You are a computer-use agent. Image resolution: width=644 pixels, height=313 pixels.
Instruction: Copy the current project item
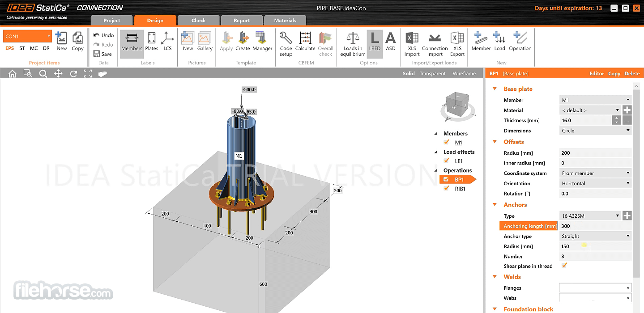77,41
